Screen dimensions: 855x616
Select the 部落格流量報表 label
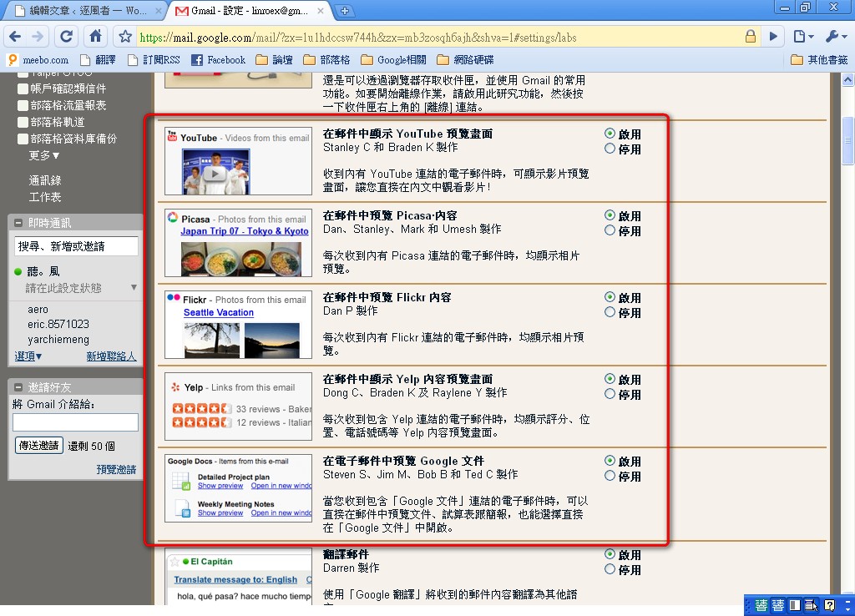68,105
